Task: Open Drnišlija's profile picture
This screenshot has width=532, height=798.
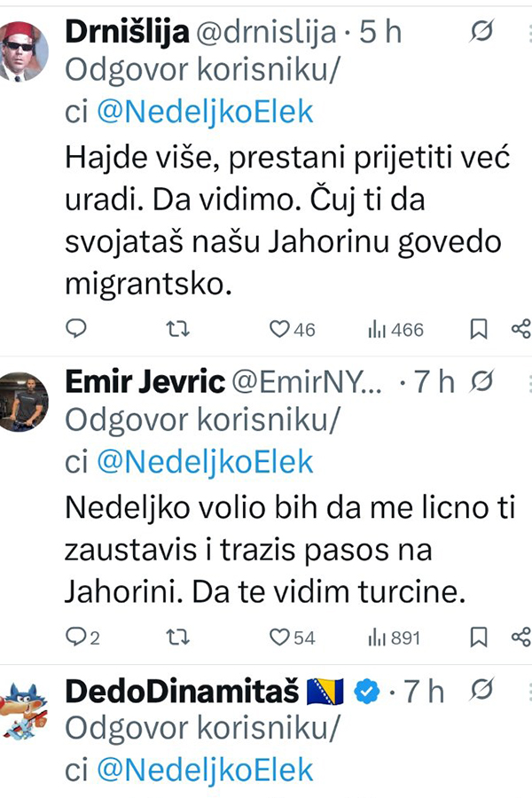Action: coord(24,49)
